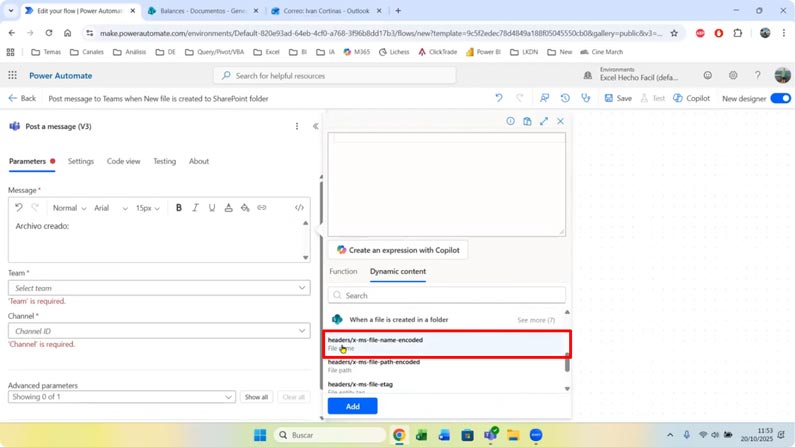Open the Help question mark icon
The width and height of the screenshot is (795, 447).
[x=757, y=76]
